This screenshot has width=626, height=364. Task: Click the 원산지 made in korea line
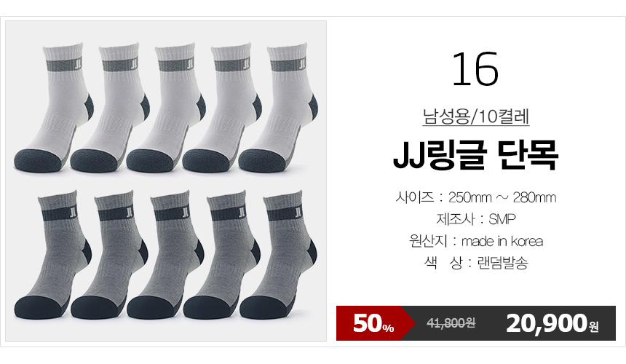(x=476, y=241)
